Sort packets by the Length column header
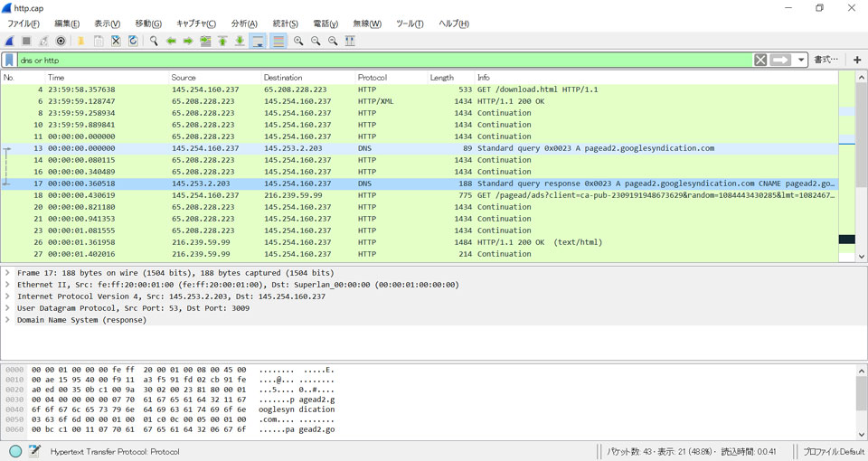The width and height of the screenshot is (868, 461). [450, 78]
